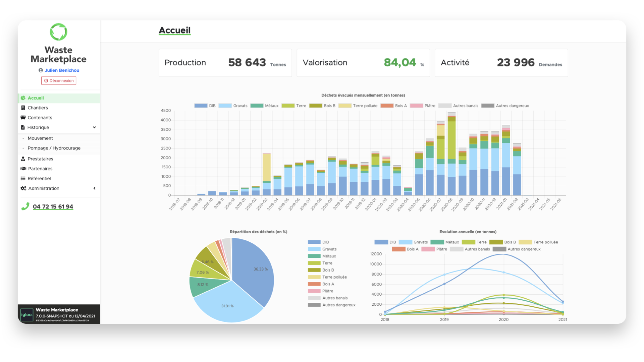Click the Partenaires handshake icon
The height and width of the screenshot is (362, 644).
click(x=23, y=169)
